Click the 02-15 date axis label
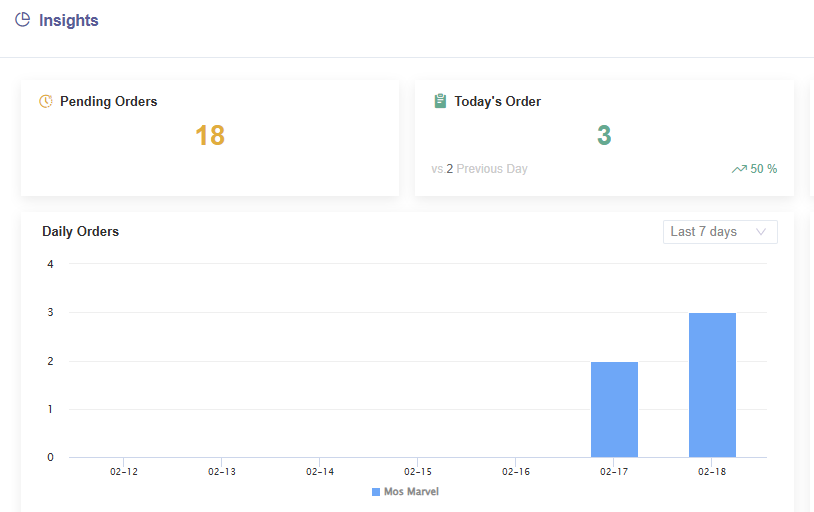The image size is (814, 512). pyautogui.click(x=418, y=471)
